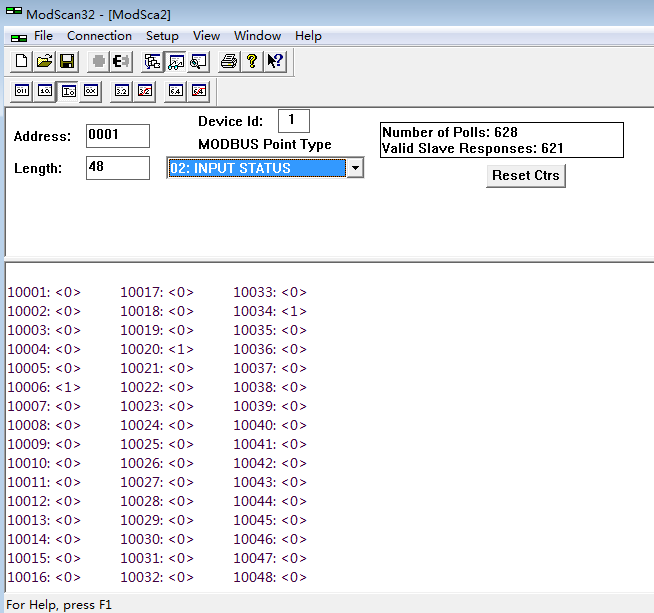Click the document icon left of File menu
654x613 pixels.
point(19,38)
